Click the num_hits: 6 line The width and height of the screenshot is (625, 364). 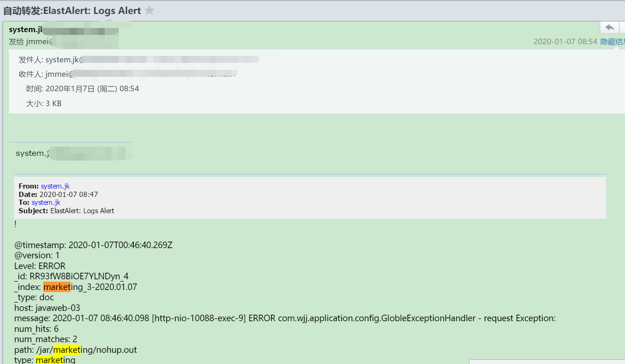tap(36, 329)
